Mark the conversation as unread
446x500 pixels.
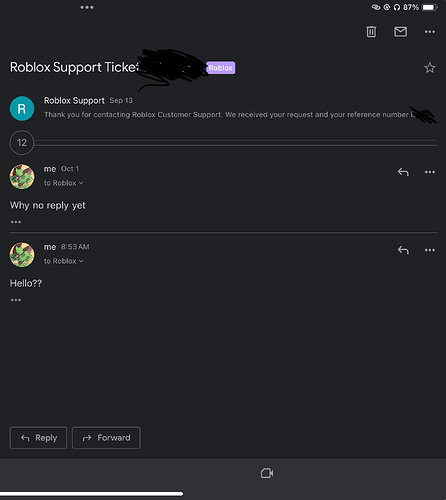[400, 32]
